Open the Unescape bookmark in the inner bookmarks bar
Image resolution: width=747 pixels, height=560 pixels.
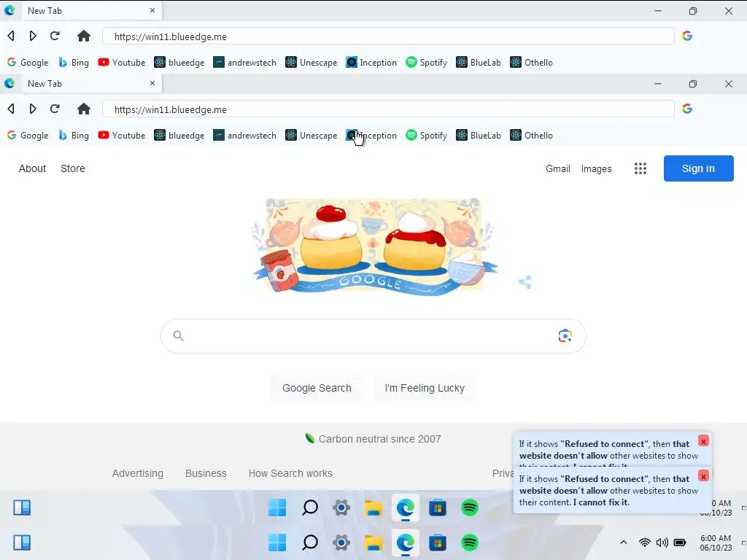pos(311,135)
